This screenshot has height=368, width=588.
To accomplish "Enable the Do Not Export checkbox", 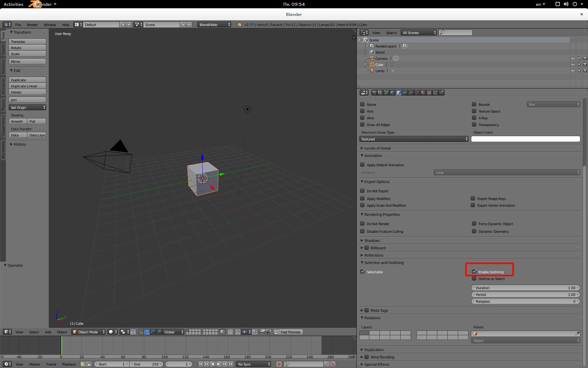I will (x=362, y=191).
